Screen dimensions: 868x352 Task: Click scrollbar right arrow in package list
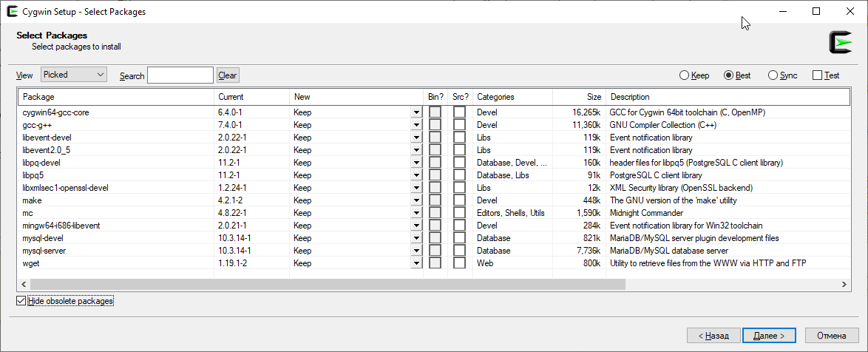point(844,284)
